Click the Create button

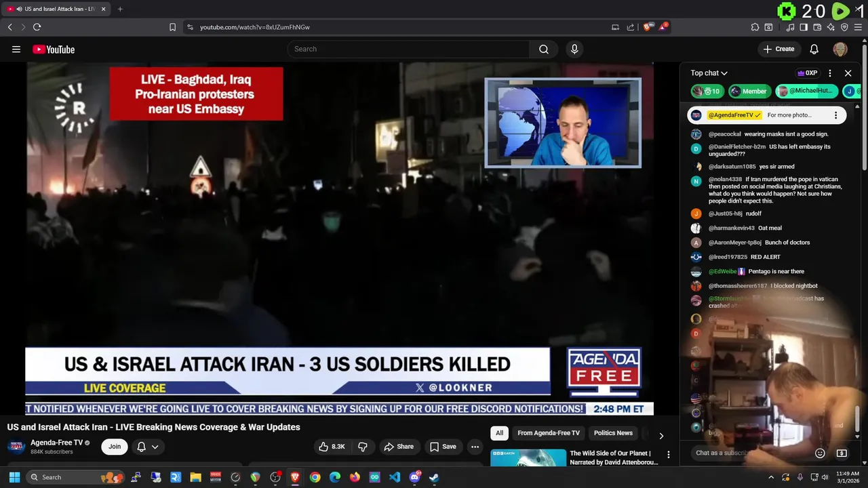click(x=778, y=49)
